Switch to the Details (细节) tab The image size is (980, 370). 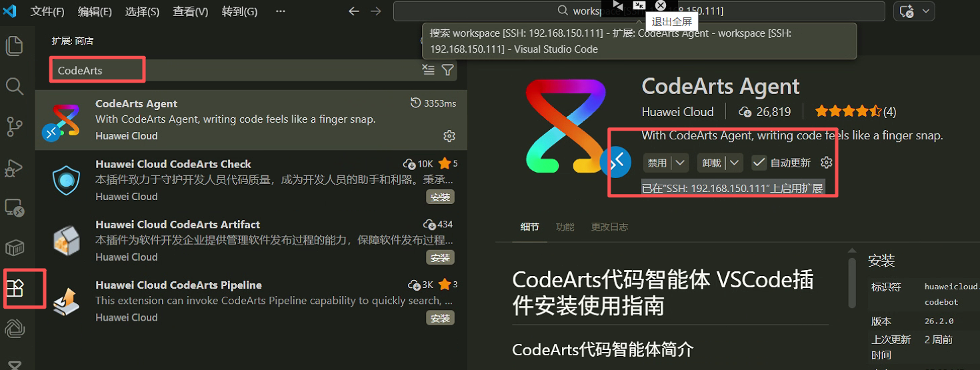pos(529,227)
